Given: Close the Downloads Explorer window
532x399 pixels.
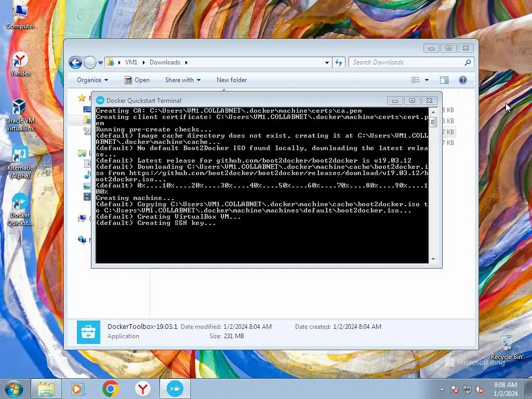Looking at the screenshot, I should [466, 48].
